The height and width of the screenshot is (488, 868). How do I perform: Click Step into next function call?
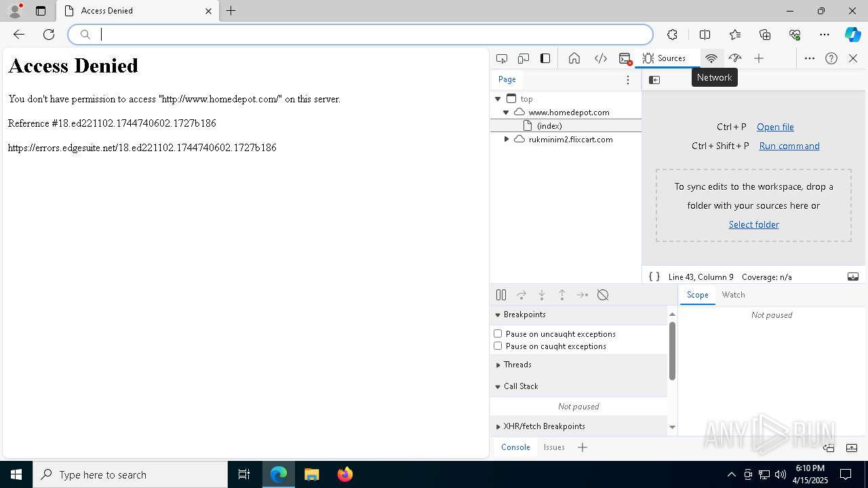click(x=542, y=295)
